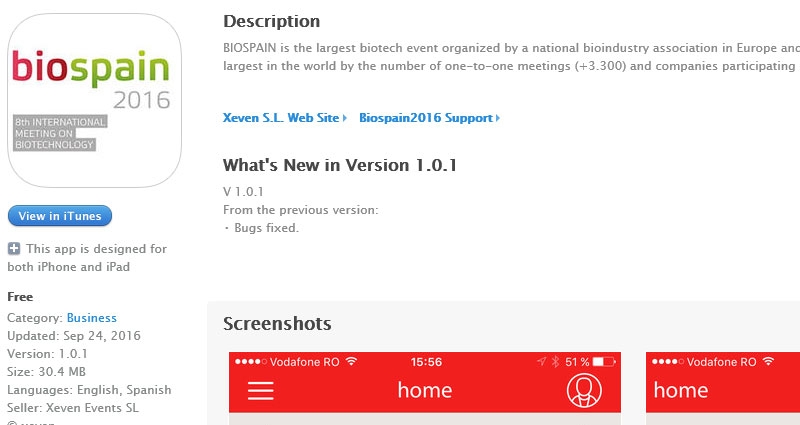The image size is (800, 425).
Task: Click the Description heading
Action: pyautogui.click(x=271, y=21)
